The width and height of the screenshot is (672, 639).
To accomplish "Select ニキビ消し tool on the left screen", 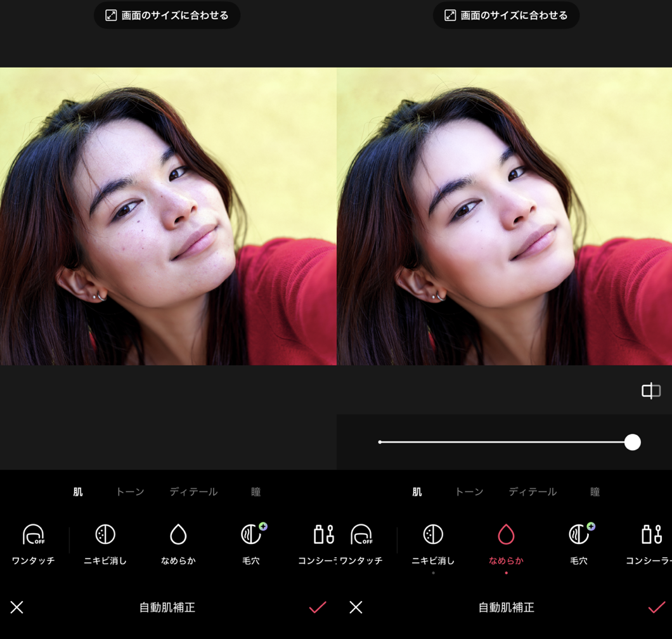I will click(105, 535).
